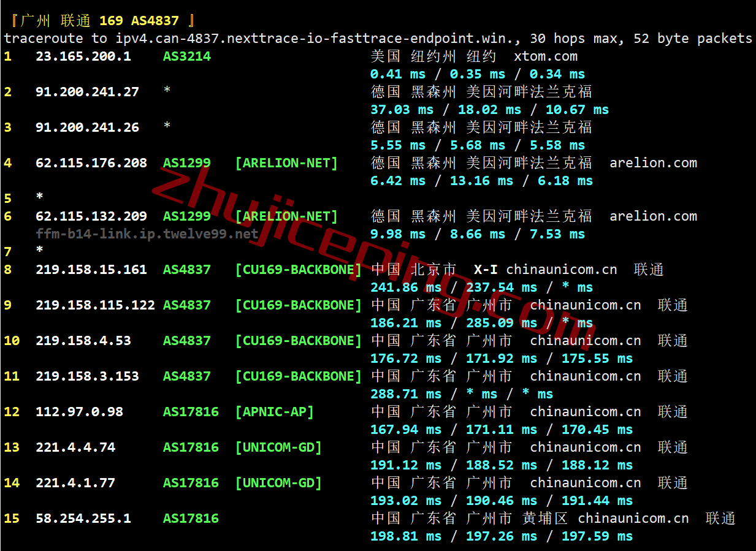Click the [UNICOM-GD] tag on hop 13
Viewport: 756px width, 551px height.
278,447
